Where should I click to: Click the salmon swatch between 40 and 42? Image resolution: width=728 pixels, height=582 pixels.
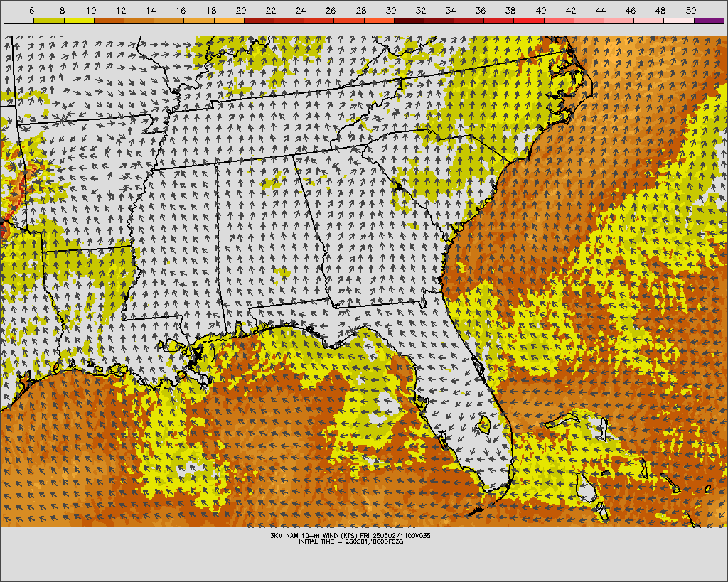tap(559, 21)
